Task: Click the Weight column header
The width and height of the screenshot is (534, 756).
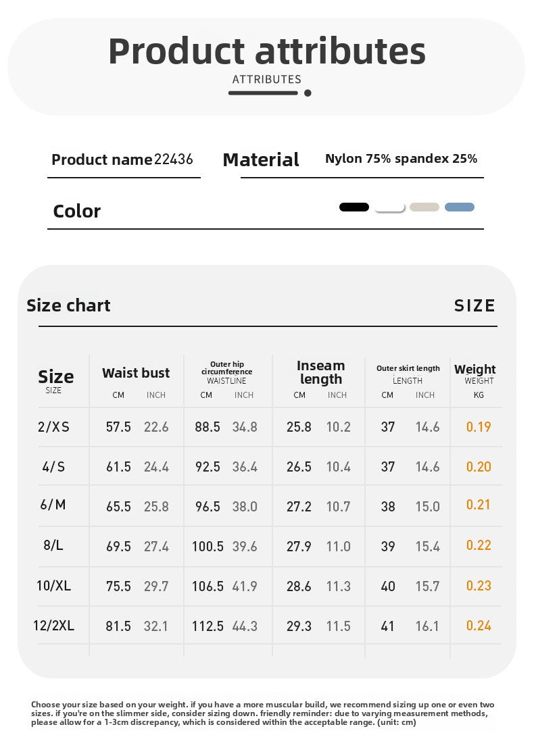Action: click(x=475, y=370)
